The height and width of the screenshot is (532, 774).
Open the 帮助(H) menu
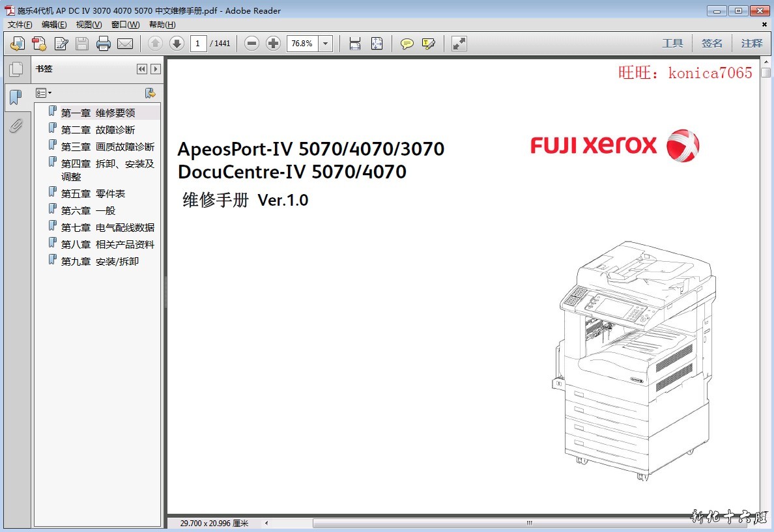pyautogui.click(x=162, y=25)
